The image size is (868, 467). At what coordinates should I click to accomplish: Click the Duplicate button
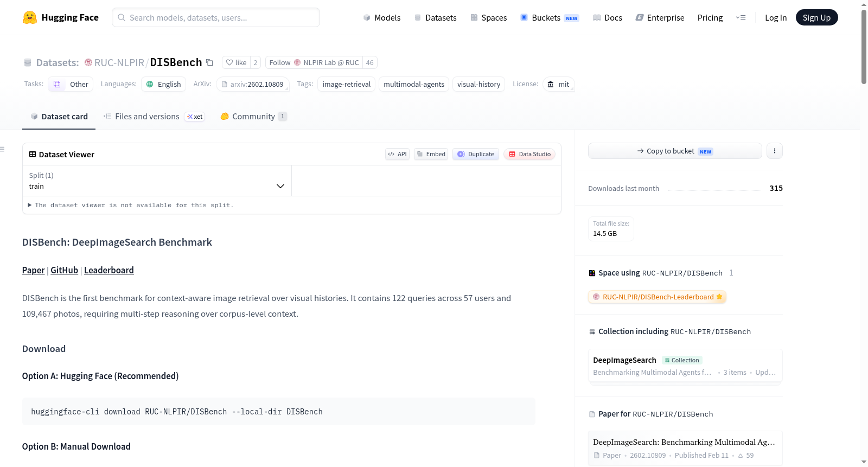point(476,154)
